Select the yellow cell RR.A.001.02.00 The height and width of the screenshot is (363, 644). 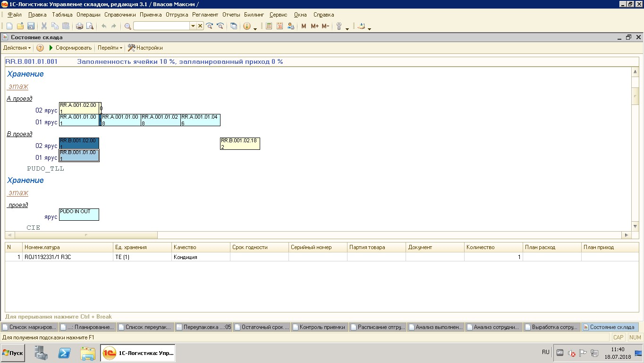tap(79, 108)
